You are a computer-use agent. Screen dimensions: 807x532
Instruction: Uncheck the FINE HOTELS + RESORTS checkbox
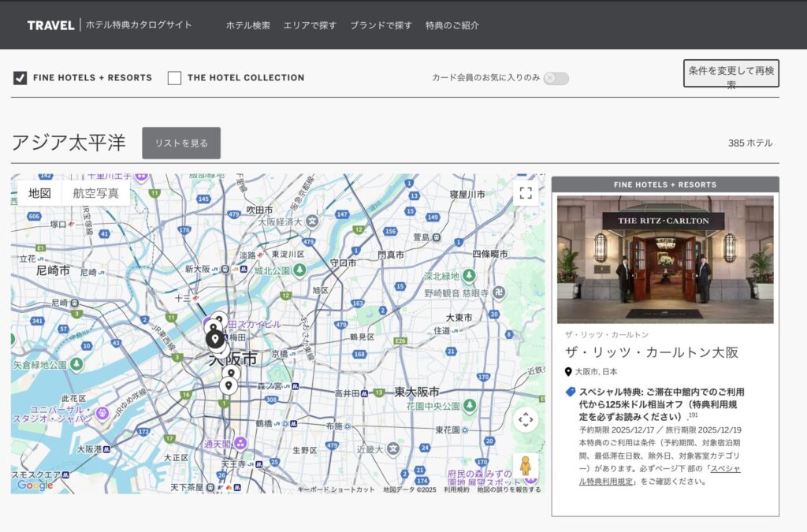coord(20,78)
